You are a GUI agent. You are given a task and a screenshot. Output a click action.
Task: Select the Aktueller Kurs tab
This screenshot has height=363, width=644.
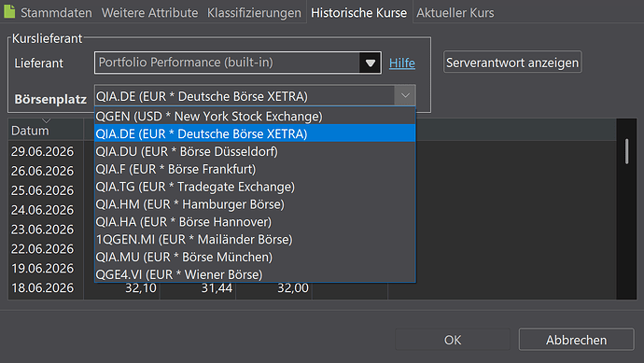click(455, 13)
